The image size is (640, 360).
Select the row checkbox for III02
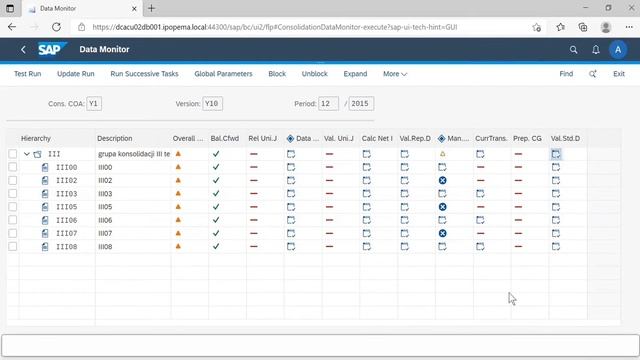(13, 180)
